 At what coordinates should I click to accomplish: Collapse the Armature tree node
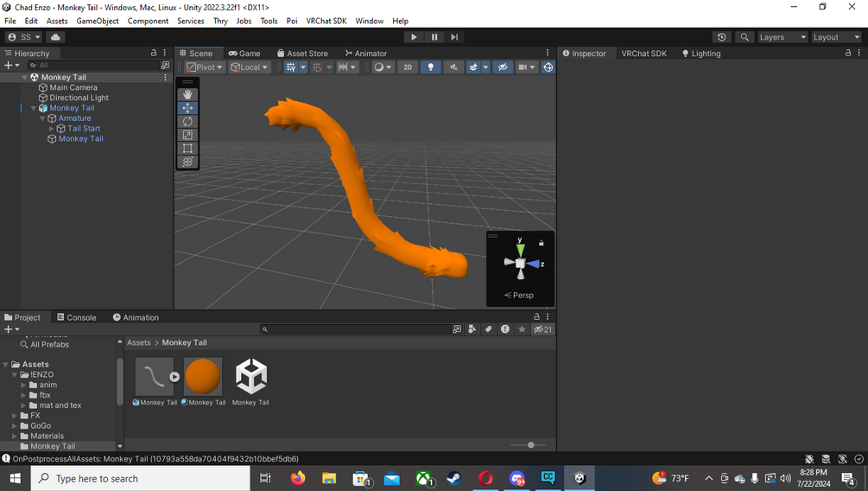click(x=42, y=118)
